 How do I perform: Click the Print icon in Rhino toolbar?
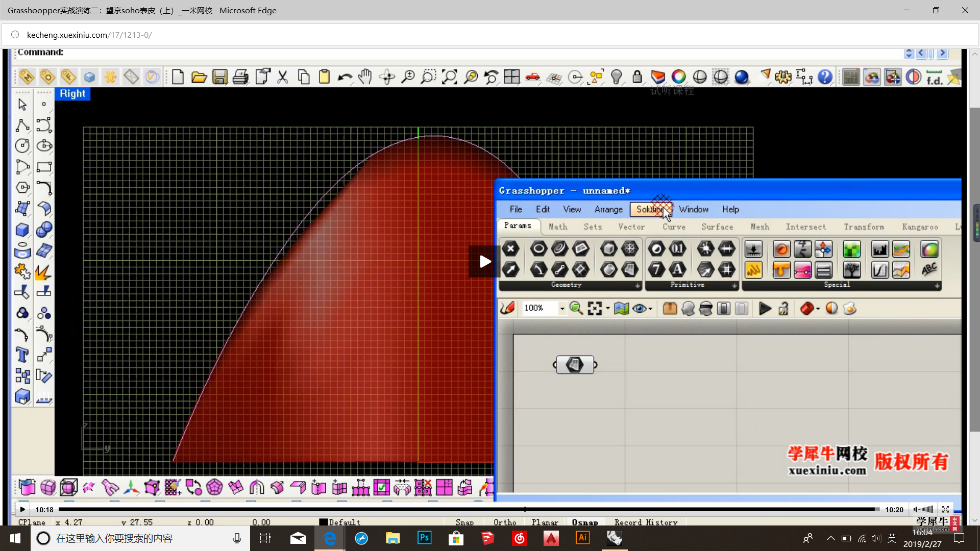240,77
